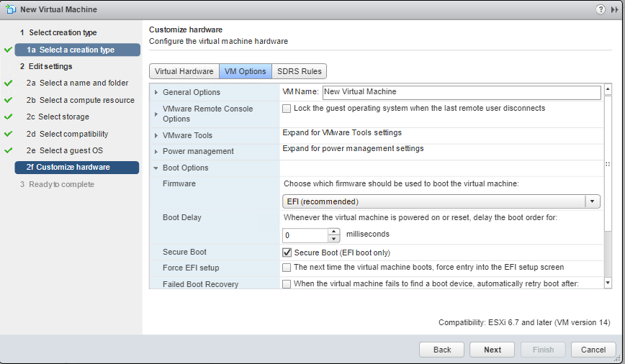Click boot delay spinner up arrow
The height and width of the screenshot is (364, 625).
[333, 232]
